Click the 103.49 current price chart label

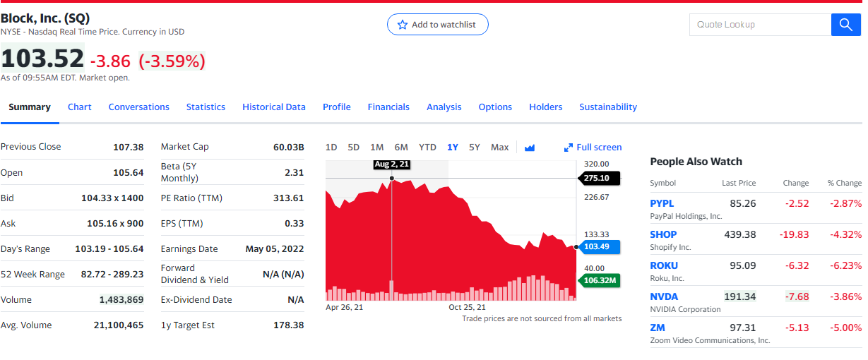599,247
